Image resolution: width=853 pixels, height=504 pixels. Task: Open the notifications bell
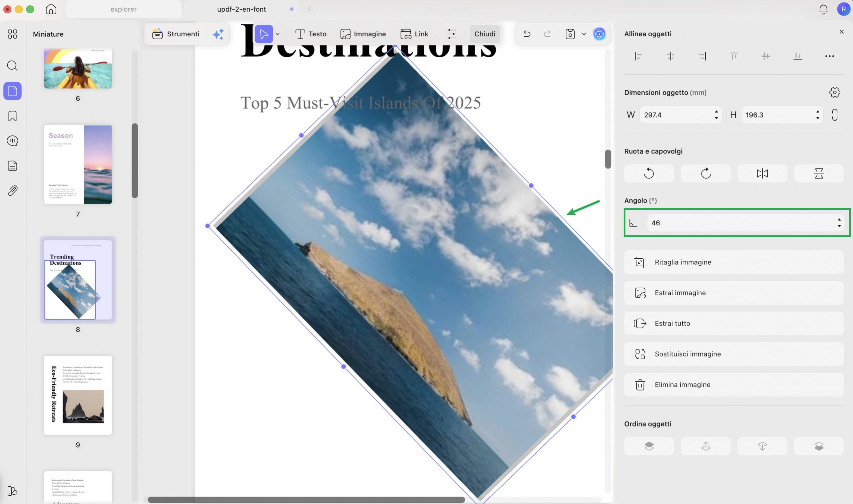coord(823,9)
